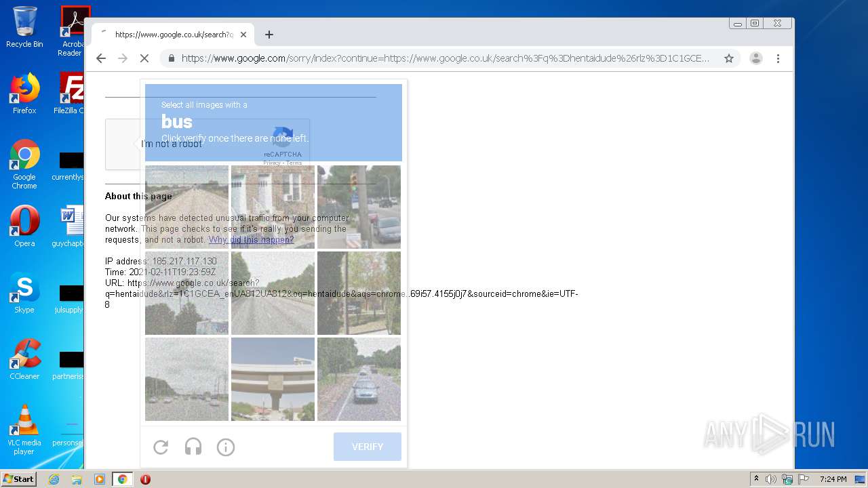Screen dimensions: 868x488
Task: Open captcha help info icon
Action: (x=226, y=447)
